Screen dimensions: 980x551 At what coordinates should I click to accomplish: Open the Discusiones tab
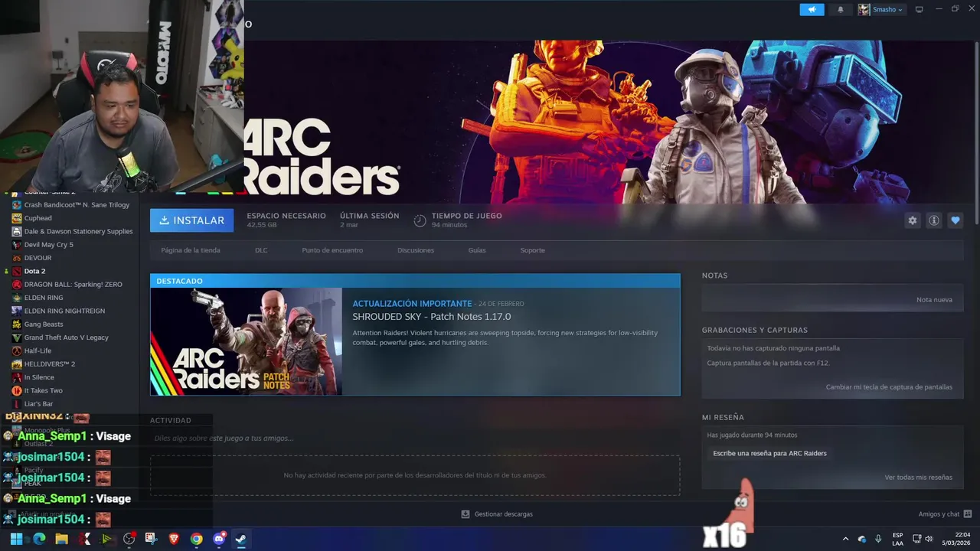tap(416, 250)
